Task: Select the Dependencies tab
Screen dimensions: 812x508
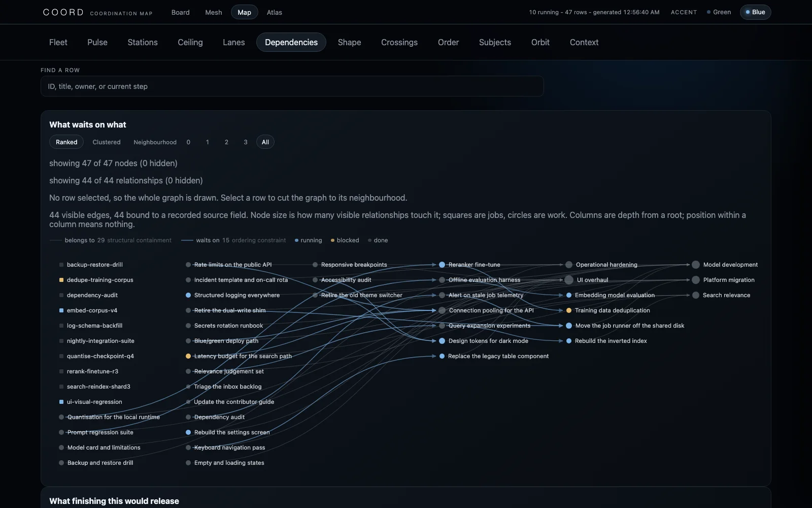Action: (x=291, y=42)
